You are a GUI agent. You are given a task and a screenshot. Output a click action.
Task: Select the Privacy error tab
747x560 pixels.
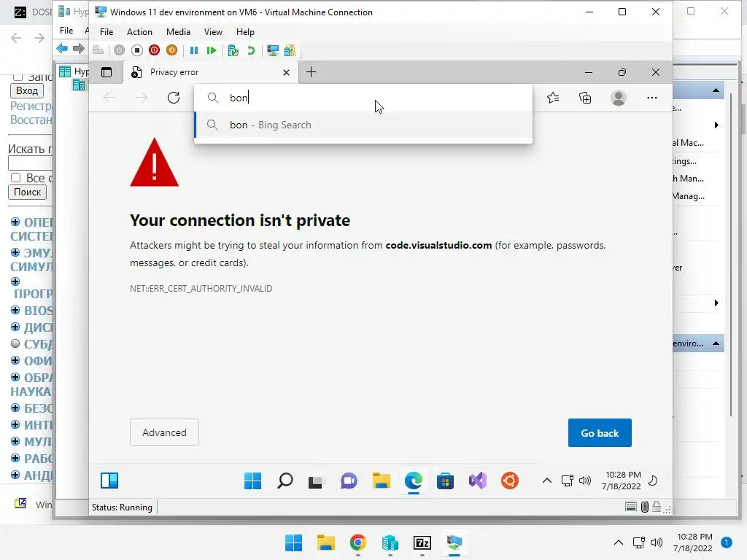coord(211,72)
